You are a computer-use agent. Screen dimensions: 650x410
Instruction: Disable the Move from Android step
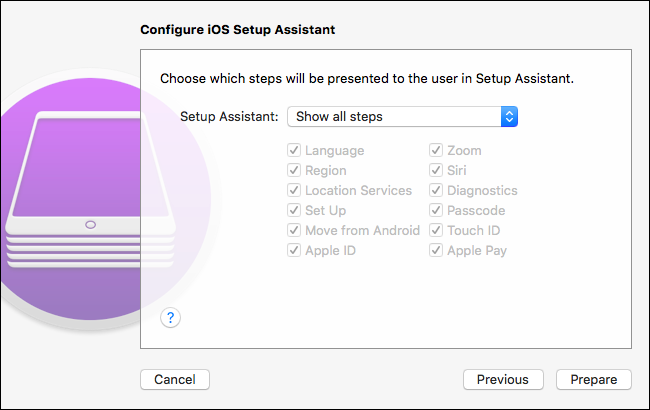coord(294,231)
